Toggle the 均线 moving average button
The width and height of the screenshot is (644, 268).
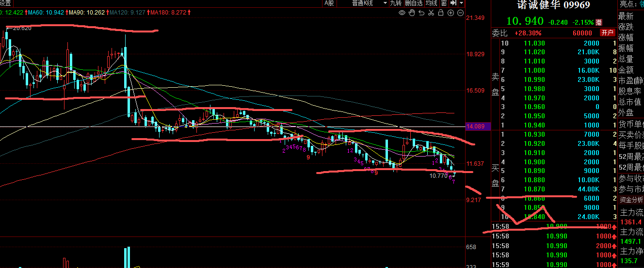[432, 3]
